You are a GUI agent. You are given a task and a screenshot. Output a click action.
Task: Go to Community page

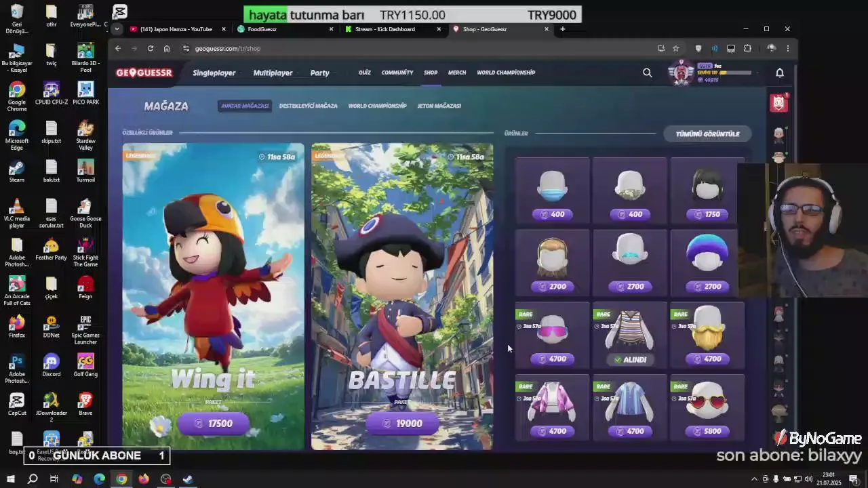point(397,73)
